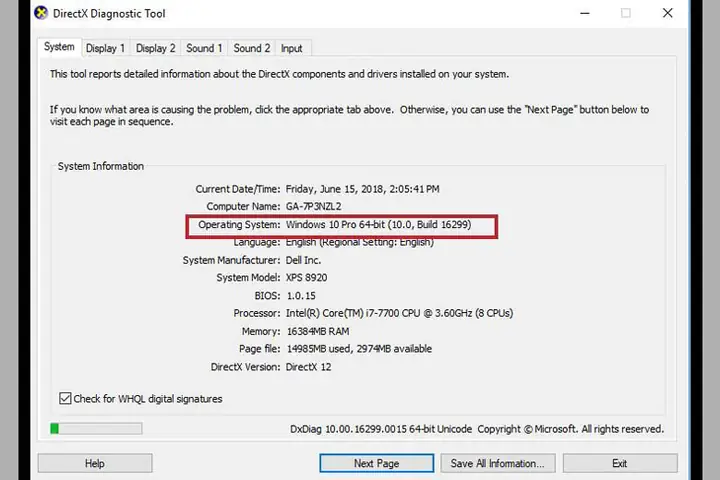This screenshot has width=720, height=480.
Task: Click Save All Information button
Action: [x=498, y=463]
